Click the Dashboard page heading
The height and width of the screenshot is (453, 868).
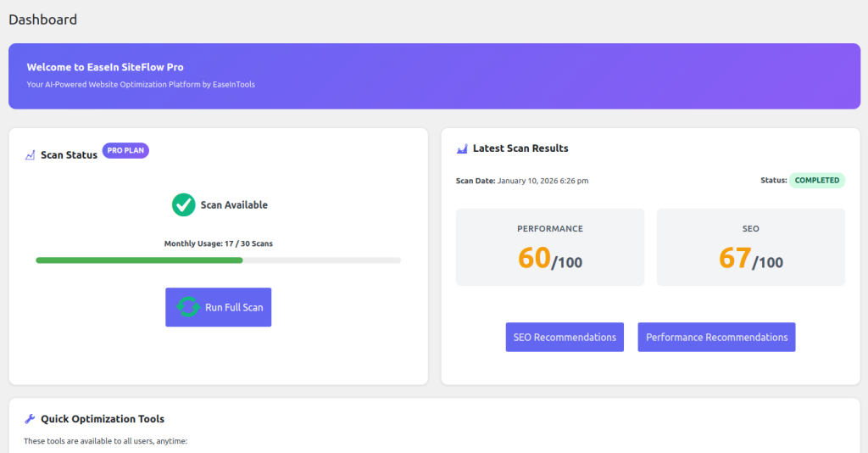click(42, 20)
